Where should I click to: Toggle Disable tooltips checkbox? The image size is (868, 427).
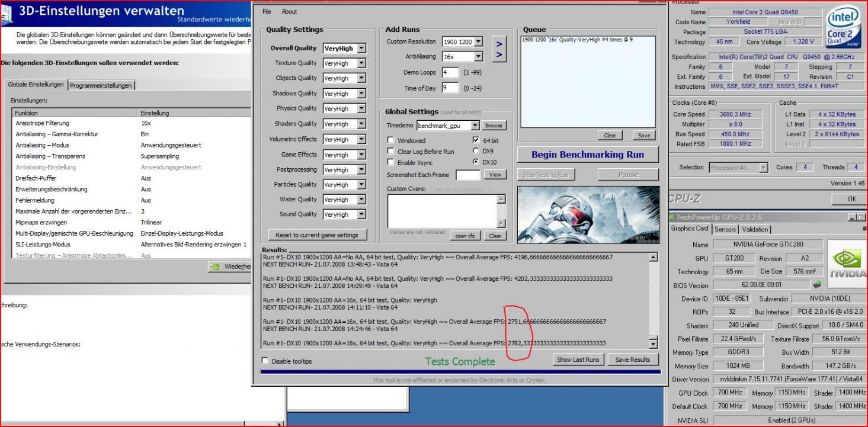coord(265,361)
